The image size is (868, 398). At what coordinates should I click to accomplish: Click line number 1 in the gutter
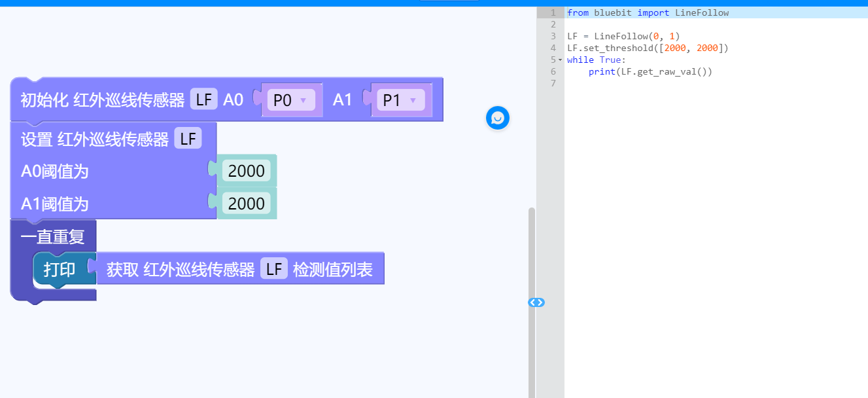pyautogui.click(x=553, y=12)
